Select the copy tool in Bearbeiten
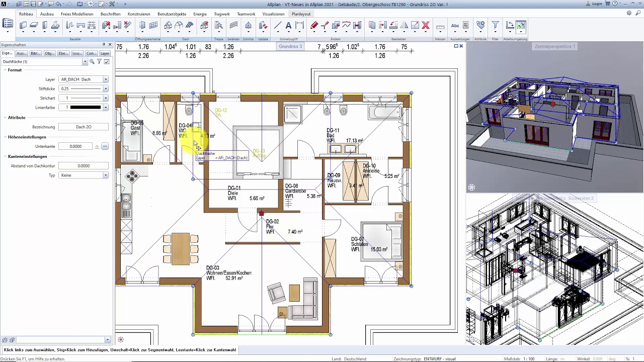This screenshot has width=644, height=362. pyautogui.click(x=372, y=25)
